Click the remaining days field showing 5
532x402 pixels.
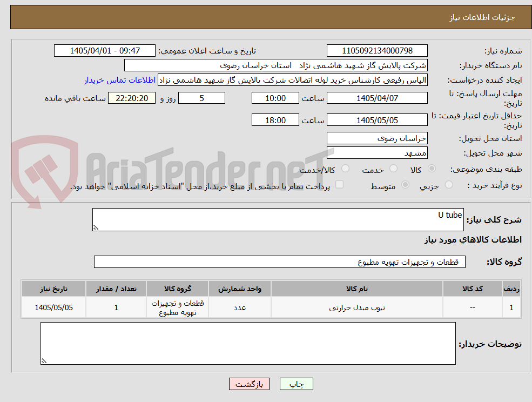click(x=201, y=98)
